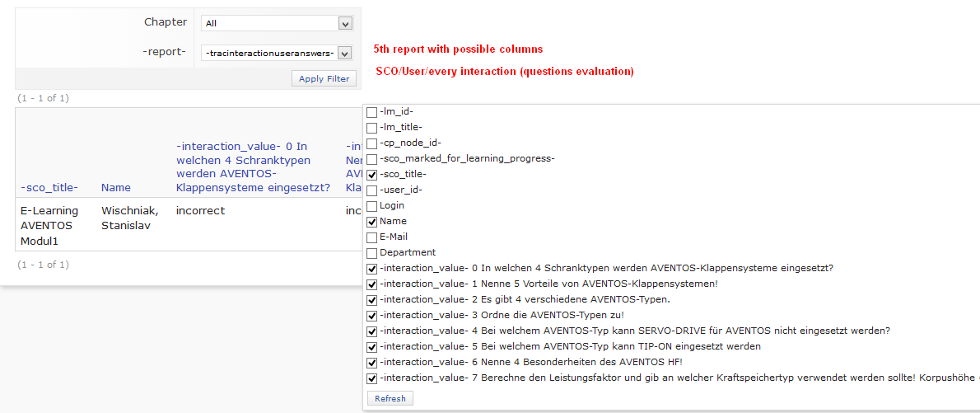Open the -report- dropdown
Image resolution: width=980 pixels, height=413 pixels.
[x=277, y=53]
